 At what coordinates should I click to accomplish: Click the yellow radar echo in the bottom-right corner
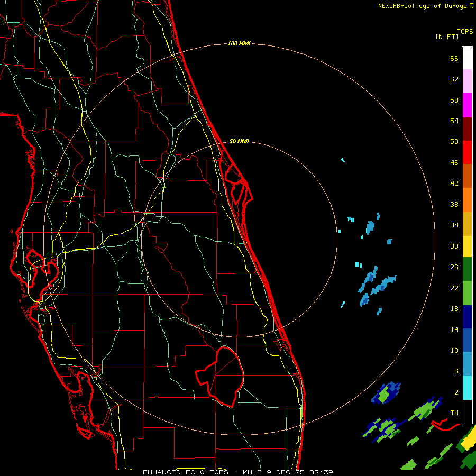point(469,441)
